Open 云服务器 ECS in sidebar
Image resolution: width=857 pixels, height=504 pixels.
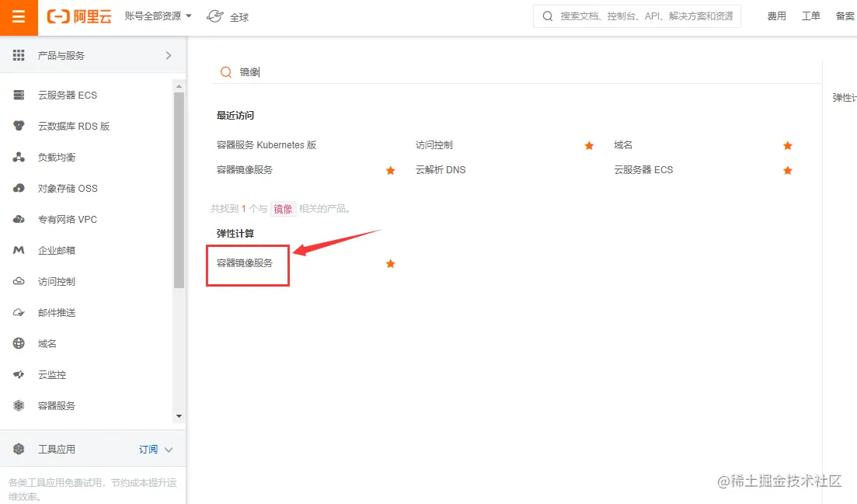point(68,95)
